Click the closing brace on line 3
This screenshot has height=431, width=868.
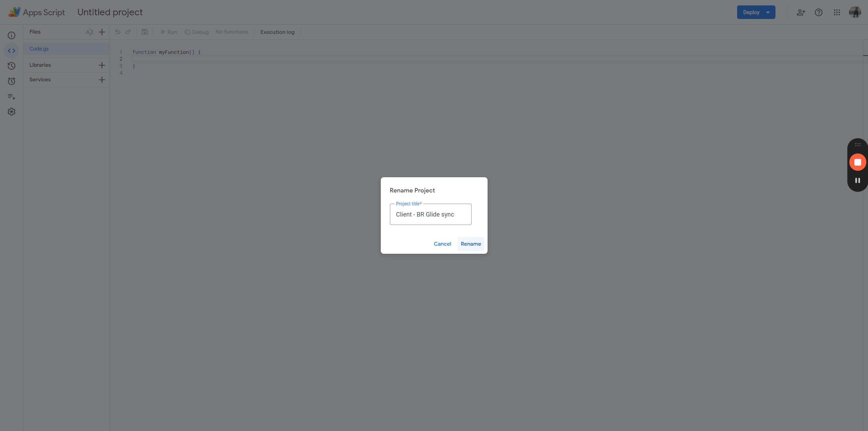134,66
